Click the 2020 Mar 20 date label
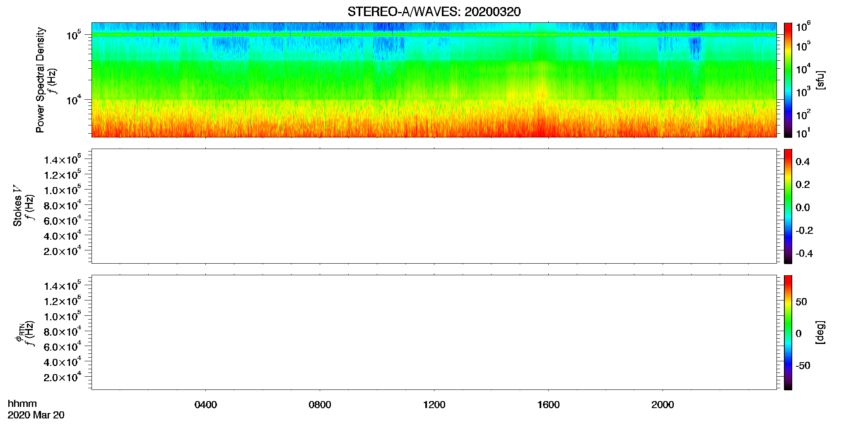868x447 pixels. click(x=36, y=415)
